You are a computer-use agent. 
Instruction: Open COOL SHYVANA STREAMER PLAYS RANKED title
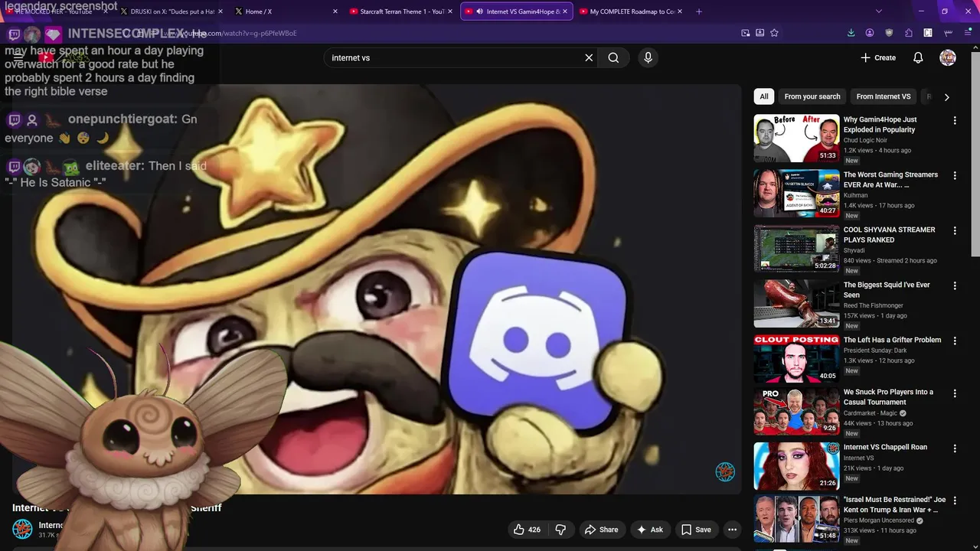click(890, 234)
